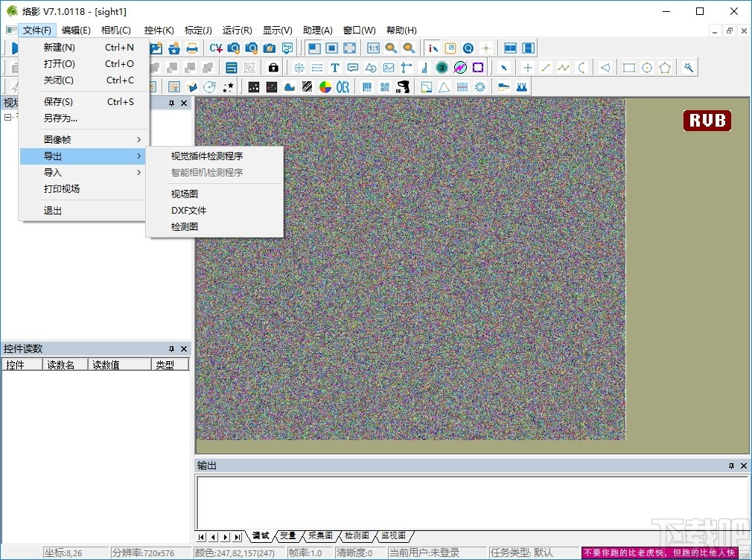Image resolution: width=752 pixels, height=560 pixels.
Task: Open the 控件(K) menu
Action: (x=159, y=31)
